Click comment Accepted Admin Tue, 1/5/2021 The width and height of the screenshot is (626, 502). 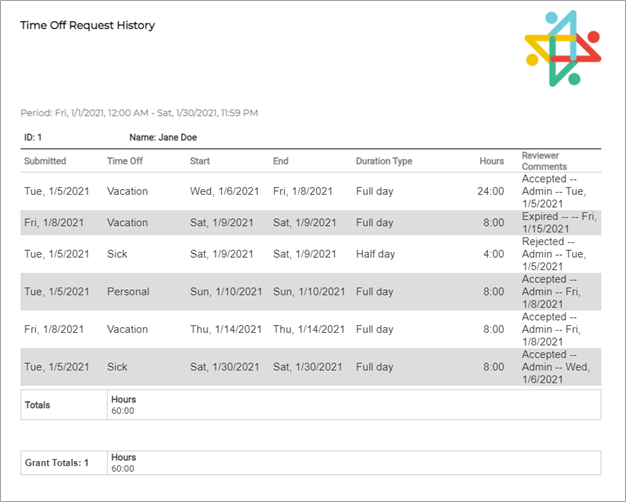(x=554, y=191)
